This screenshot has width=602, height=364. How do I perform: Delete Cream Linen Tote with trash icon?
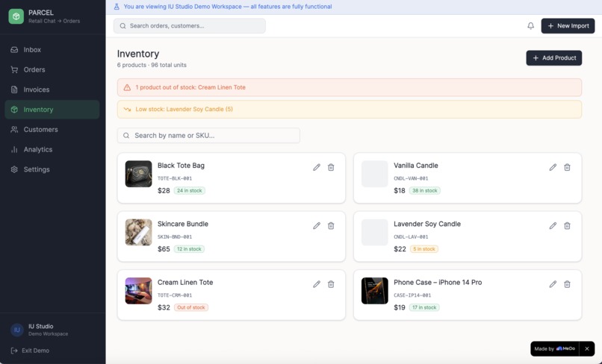pyautogui.click(x=331, y=284)
